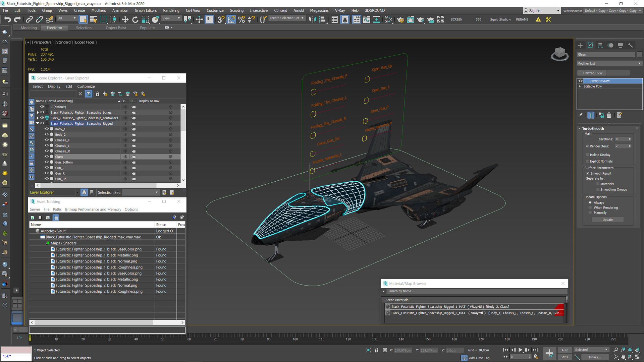Click the Glass object color swatch
The image size is (644, 362).
click(639, 55)
